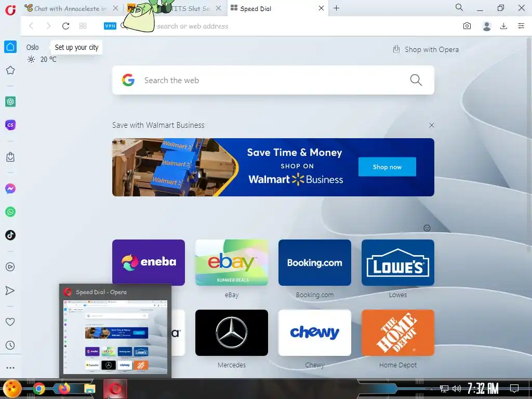
Task: Open My Flow arrow sidebar icon
Action: tap(10, 290)
